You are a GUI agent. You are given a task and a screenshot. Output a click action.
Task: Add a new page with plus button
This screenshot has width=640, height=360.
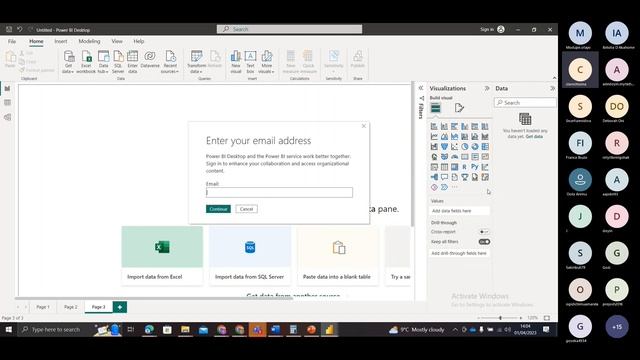click(x=120, y=307)
